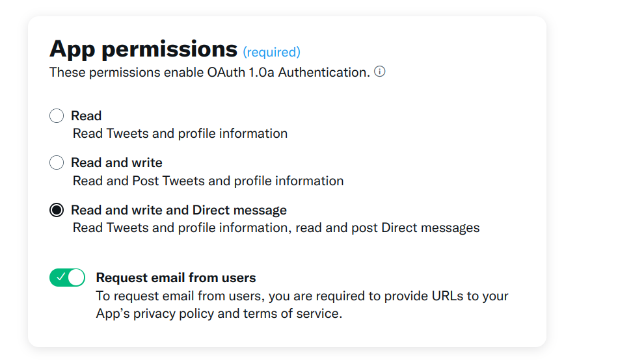Click the filled dot of the selected radio
Screen dimensions: 618x364
coord(57,210)
